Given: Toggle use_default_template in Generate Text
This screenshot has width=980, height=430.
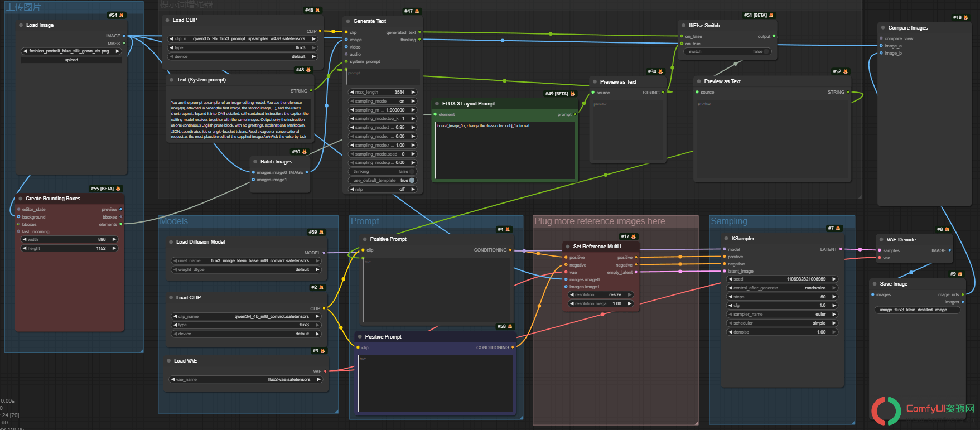Looking at the screenshot, I should [x=382, y=181].
